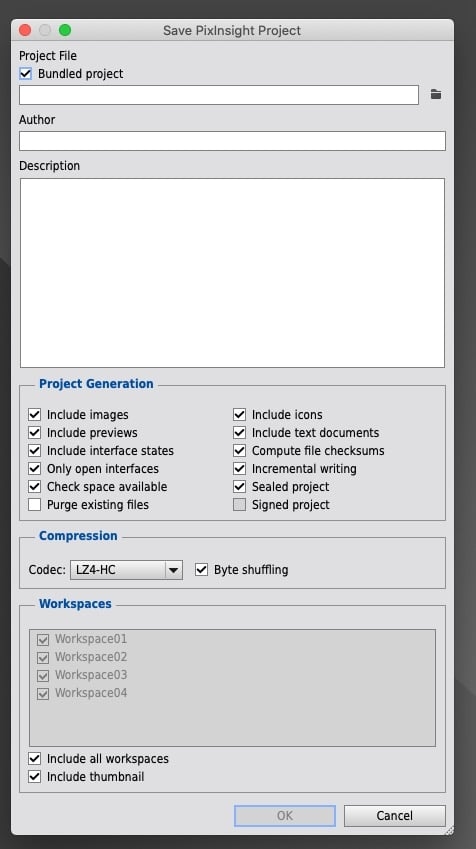Uncheck Include all workspaces
The width and height of the screenshot is (476, 849).
click(35, 759)
